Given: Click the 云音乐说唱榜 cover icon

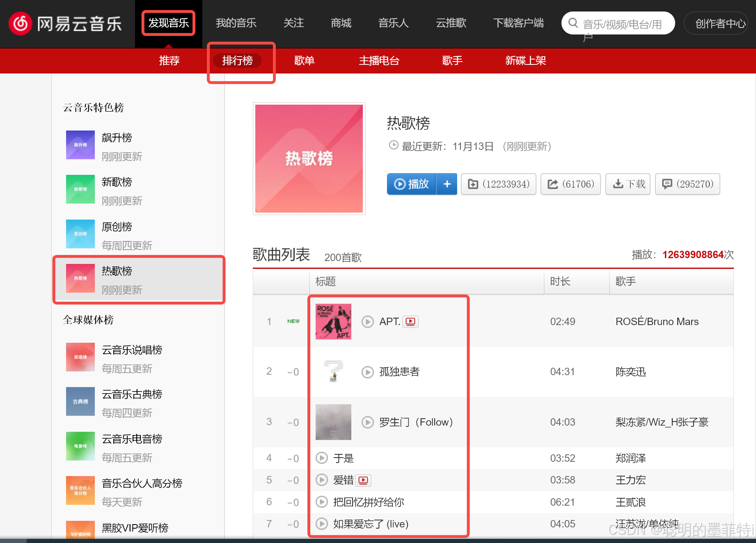Looking at the screenshot, I should tap(80, 357).
